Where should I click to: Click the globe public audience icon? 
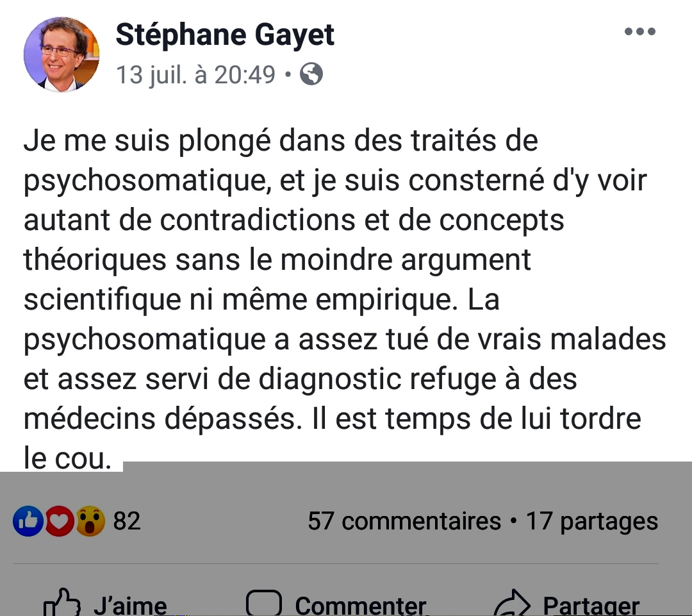click(311, 74)
